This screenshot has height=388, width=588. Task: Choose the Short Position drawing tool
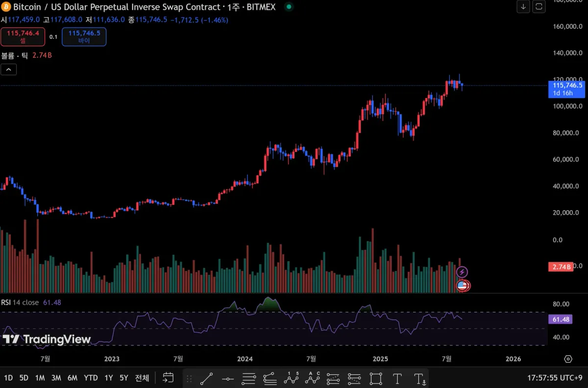355,378
